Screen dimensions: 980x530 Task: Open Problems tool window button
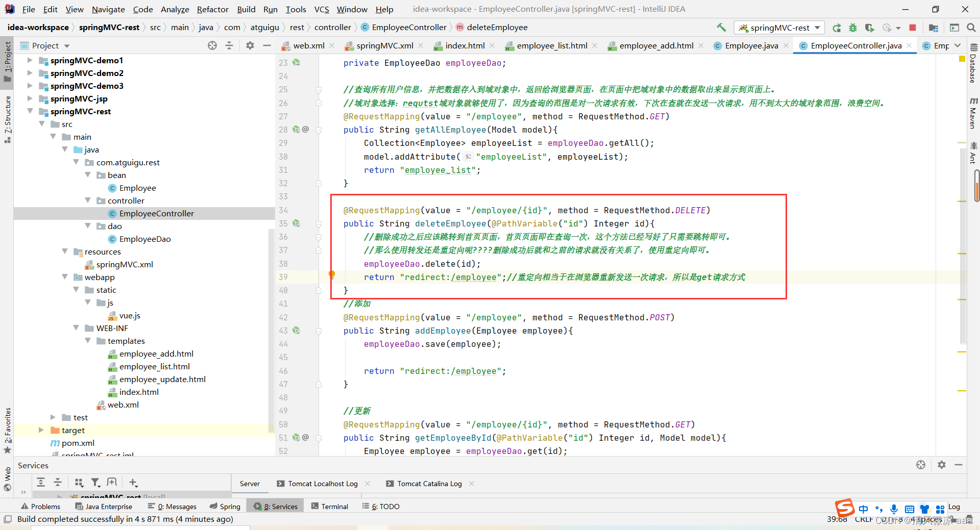[41, 506]
